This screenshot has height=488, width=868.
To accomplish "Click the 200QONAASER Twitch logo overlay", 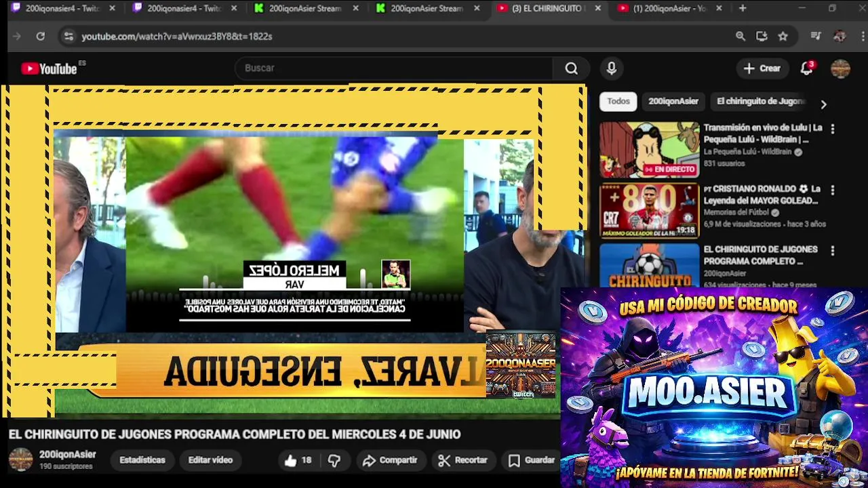I will tap(520, 365).
